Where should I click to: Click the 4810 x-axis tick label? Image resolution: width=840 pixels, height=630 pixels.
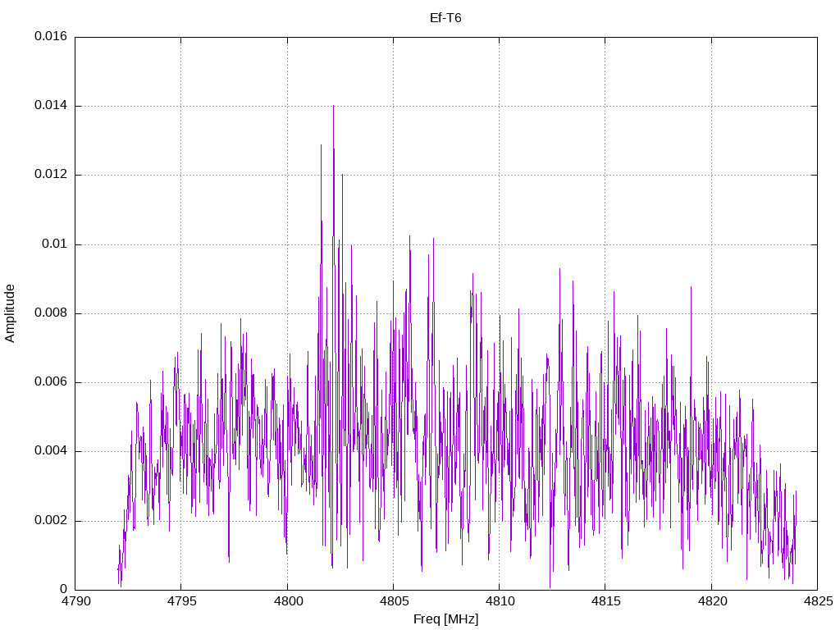pyautogui.click(x=500, y=601)
